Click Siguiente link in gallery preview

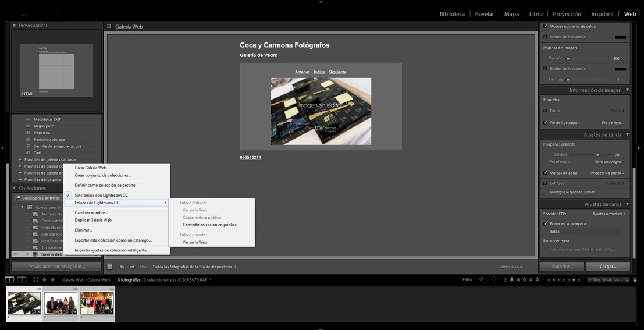point(337,72)
